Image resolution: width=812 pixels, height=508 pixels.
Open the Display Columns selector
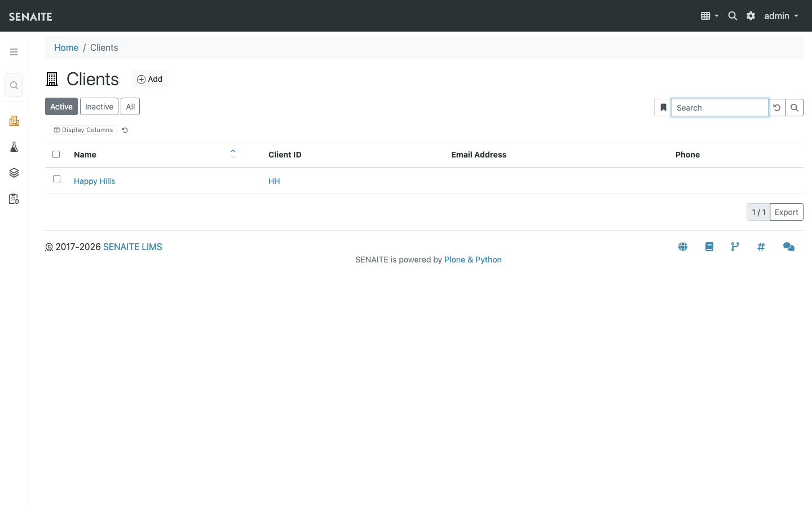coord(83,130)
